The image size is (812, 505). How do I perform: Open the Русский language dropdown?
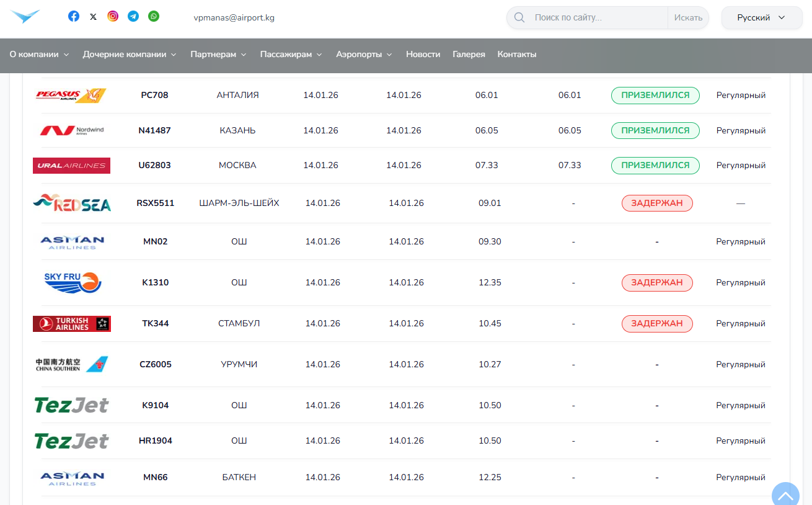point(761,18)
